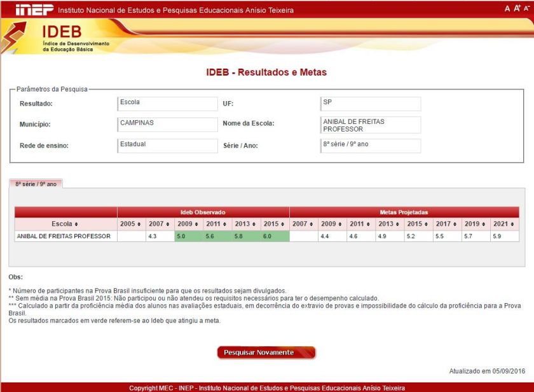Click projected value 5.2 cell
Image resolution: width=534 pixels, height=392 pixels.
point(418,236)
